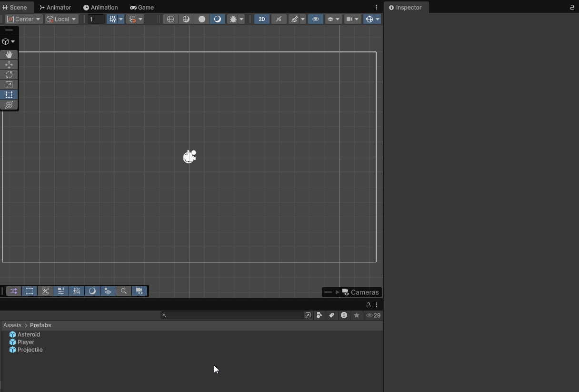
Task: Click the bug debug draw mode icon
Action: coord(233,19)
